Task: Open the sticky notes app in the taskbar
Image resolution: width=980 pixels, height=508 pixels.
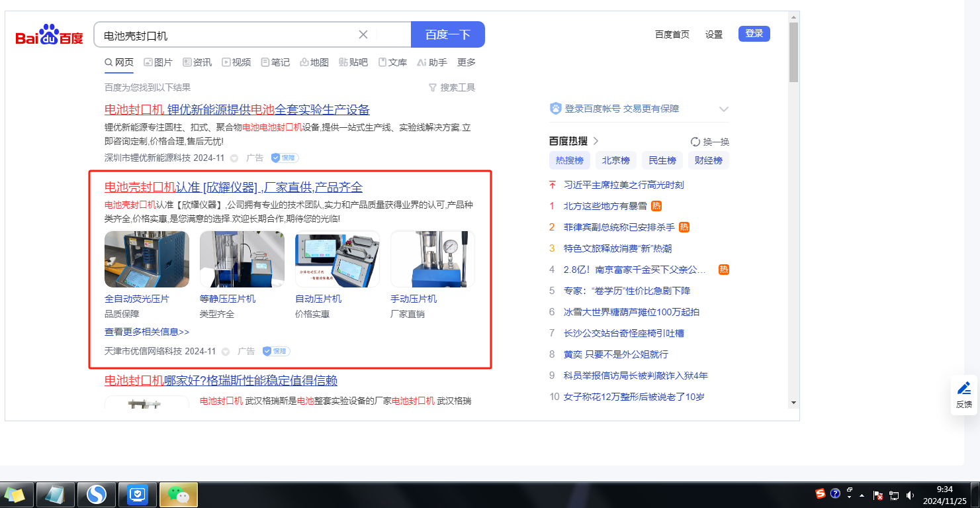Action: click(x=15, y=494)
